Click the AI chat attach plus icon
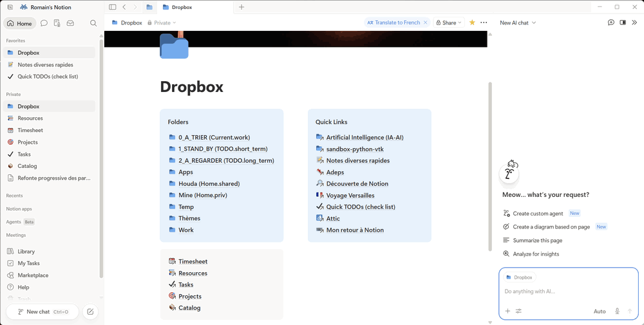Screen dimensions: 644x325 507,311
